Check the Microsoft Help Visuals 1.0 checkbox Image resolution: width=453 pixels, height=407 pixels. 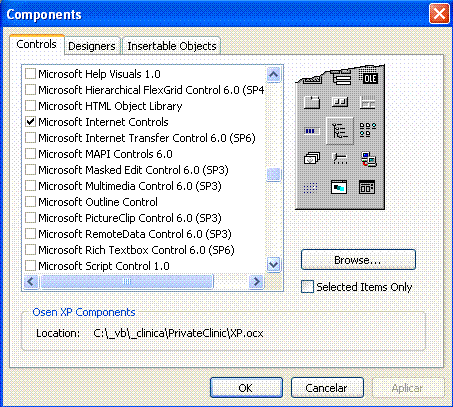[30, 74]
